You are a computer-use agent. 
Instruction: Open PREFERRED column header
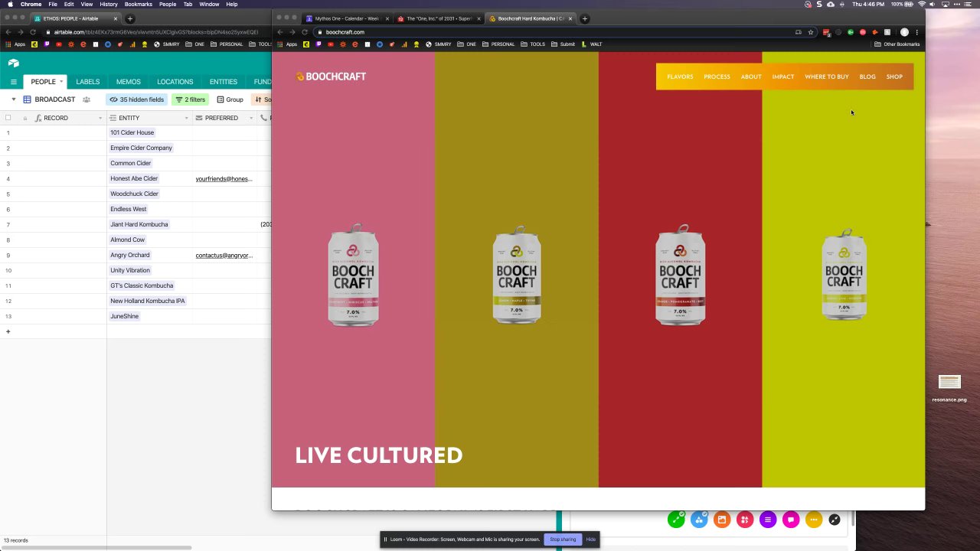[x=225, y=118]
